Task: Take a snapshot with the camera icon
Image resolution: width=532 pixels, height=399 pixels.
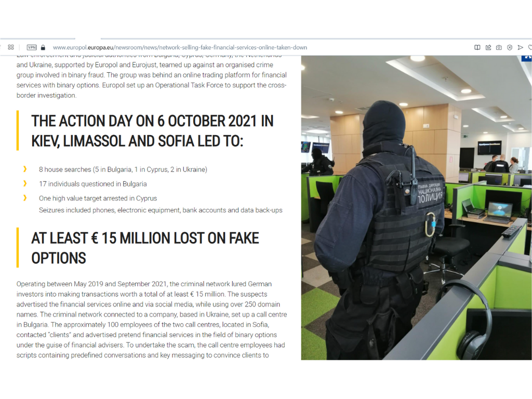Action: coord(499,47)
